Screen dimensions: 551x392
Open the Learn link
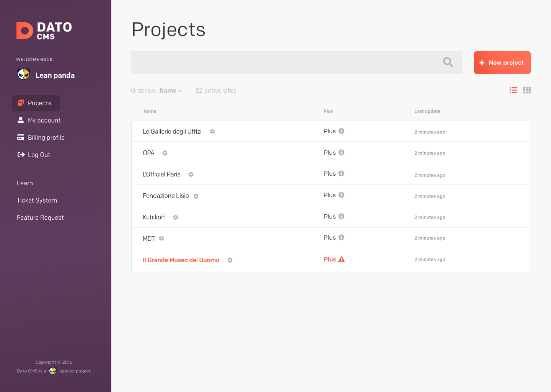(25, 183)
